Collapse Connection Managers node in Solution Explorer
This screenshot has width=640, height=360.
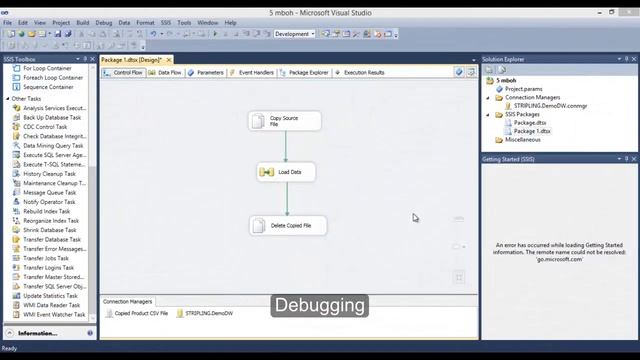coord(488,98)
